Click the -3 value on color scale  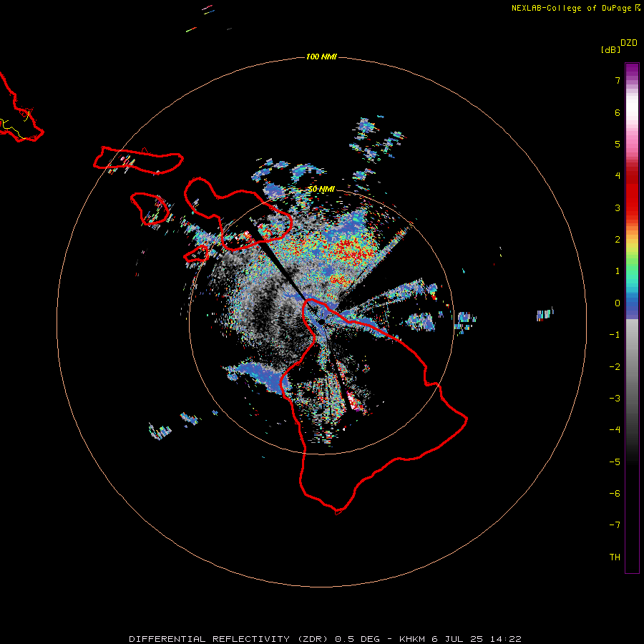point(615,399)
